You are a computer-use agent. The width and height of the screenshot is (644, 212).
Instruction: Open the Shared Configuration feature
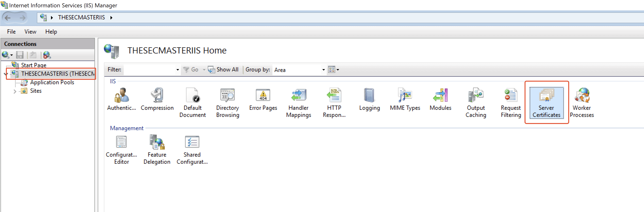(x=192, y=150)
